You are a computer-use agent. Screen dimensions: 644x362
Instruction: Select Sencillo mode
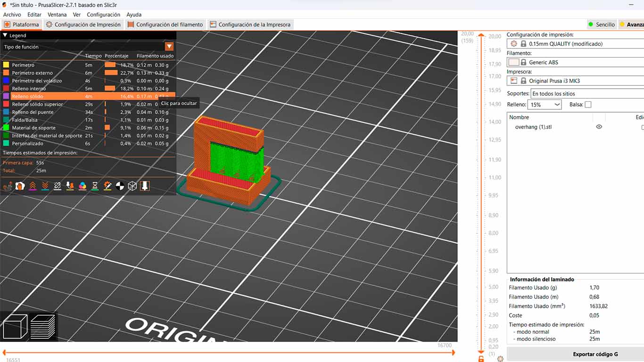(601, 25)
